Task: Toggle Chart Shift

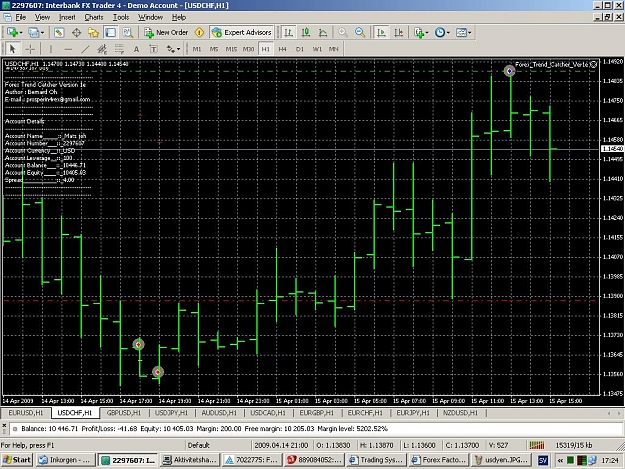Action: pos(399,33)
